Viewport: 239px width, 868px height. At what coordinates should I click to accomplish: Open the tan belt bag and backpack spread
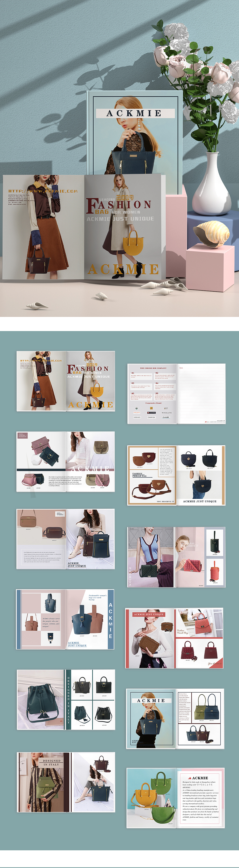[x=66, y=539]
